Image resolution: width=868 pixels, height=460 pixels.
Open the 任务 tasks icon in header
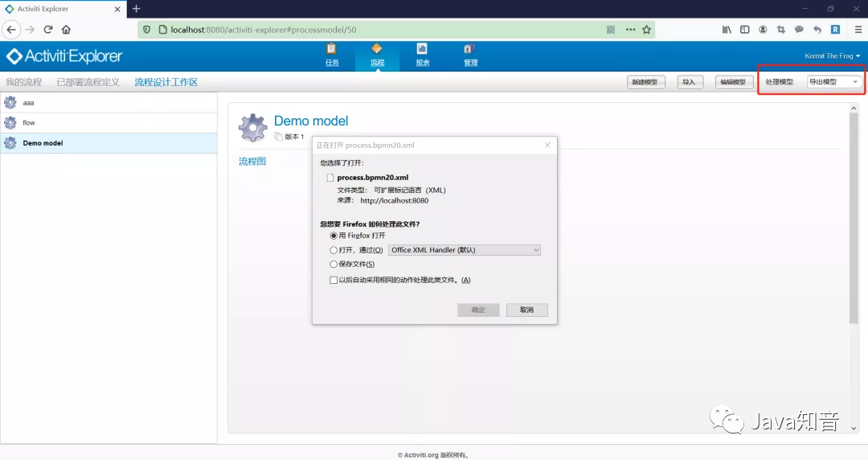click(x=332, y=55)
